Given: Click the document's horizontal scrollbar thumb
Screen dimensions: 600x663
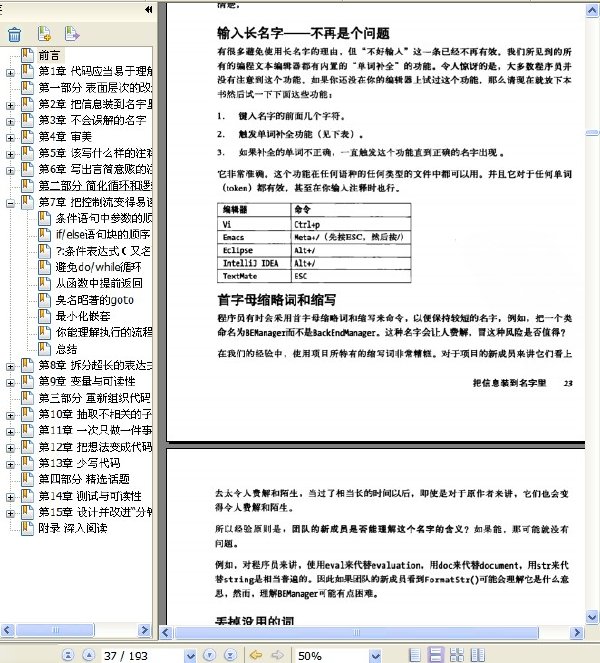Looking at the screenshot, I should (x=356, y=633).
